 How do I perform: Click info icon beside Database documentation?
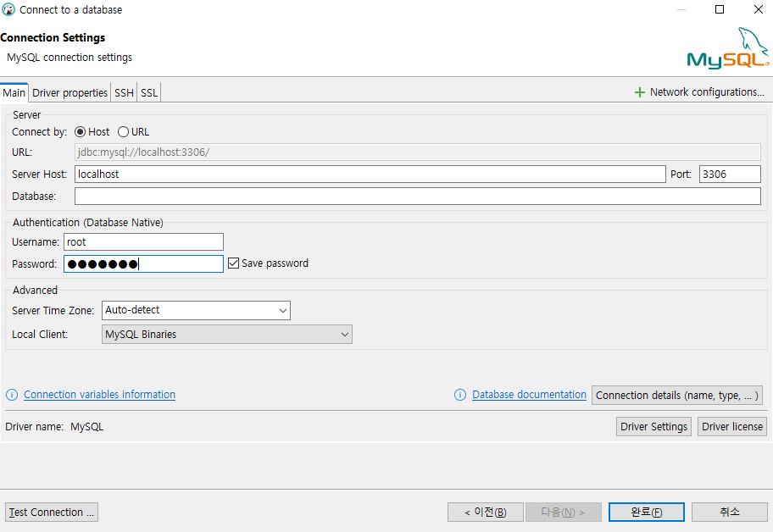460,395
